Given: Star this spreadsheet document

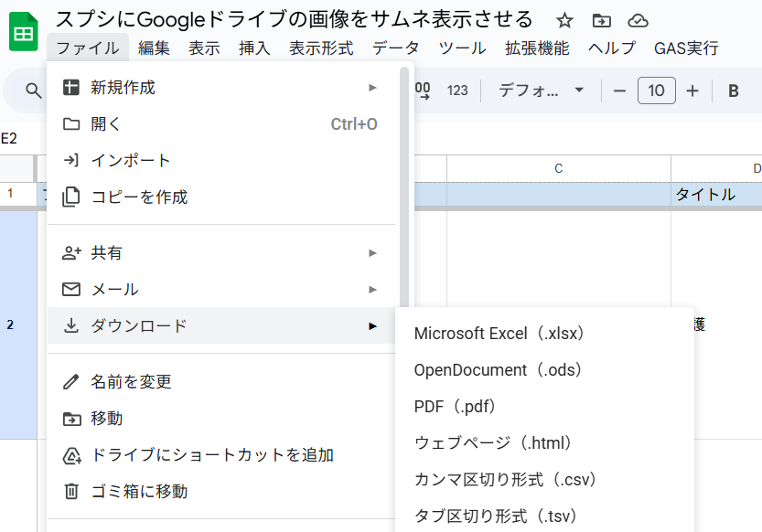Looking at the screenshot, I should coord(564,20).
